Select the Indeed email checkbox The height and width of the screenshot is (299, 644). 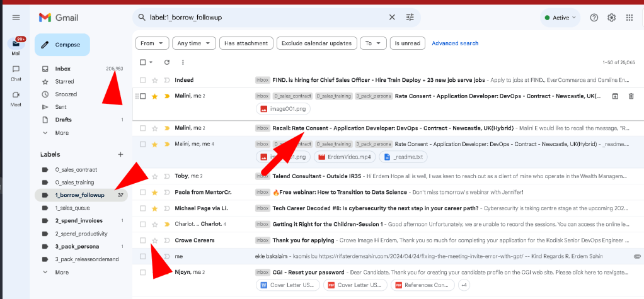click(143, 80)
